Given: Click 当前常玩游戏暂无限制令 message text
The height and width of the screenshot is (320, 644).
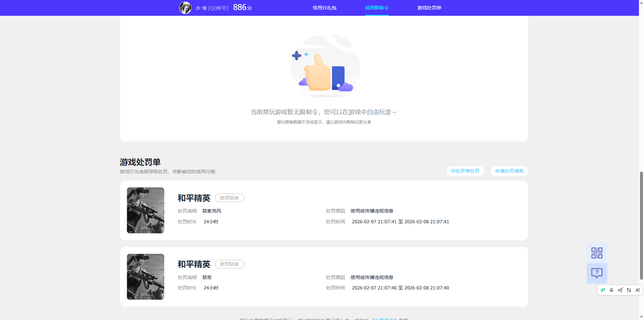Looking at the screenshot, I should [x=323, y=112].
